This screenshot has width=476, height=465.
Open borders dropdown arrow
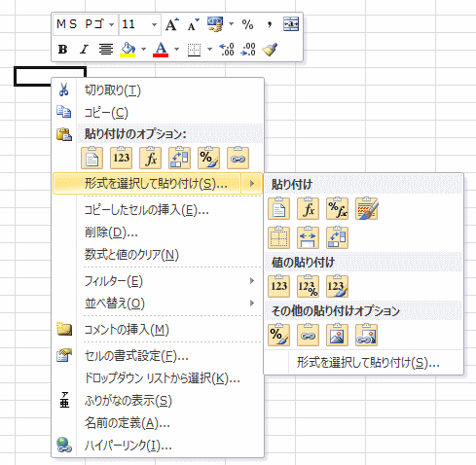pyautogui.click(x=209, y=50)
